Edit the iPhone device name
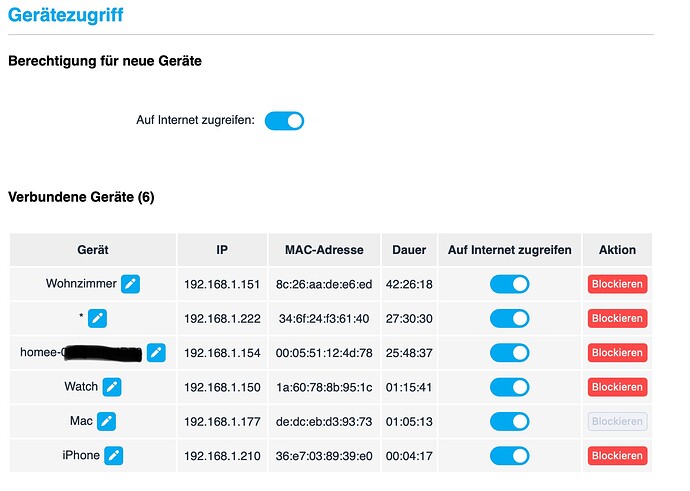Screen dimensions: 690x491 (114, 455)
